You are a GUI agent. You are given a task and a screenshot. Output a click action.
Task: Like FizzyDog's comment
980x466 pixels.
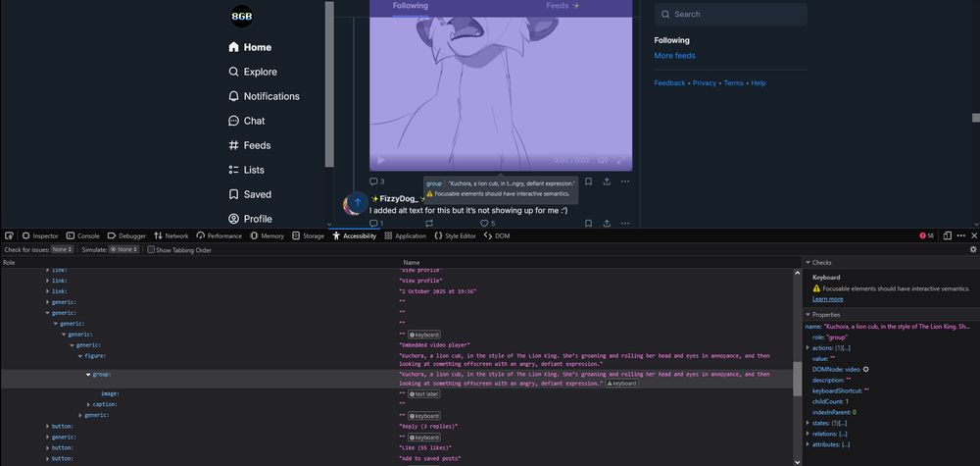pos(487,224)
